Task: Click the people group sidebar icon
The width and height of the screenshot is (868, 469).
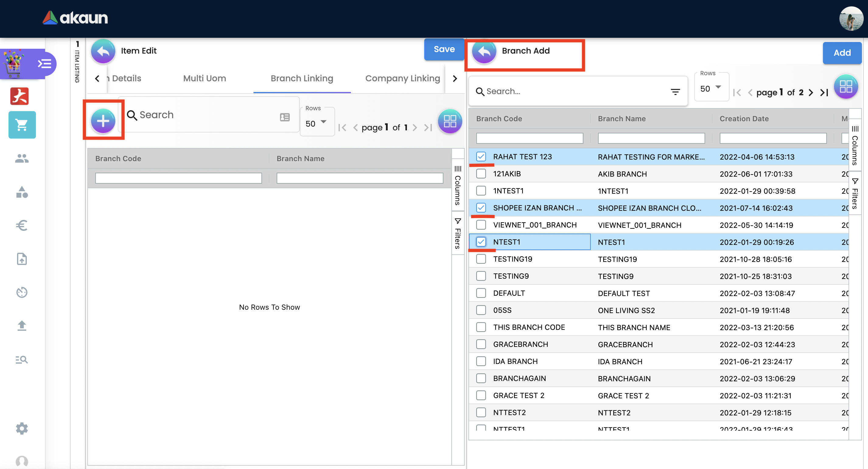Action: [x=22, y=158]
